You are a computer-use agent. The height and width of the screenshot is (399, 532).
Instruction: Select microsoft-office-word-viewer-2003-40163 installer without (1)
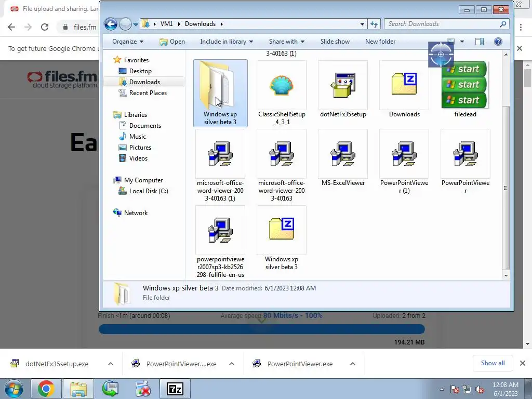click(x=282, y=166)
